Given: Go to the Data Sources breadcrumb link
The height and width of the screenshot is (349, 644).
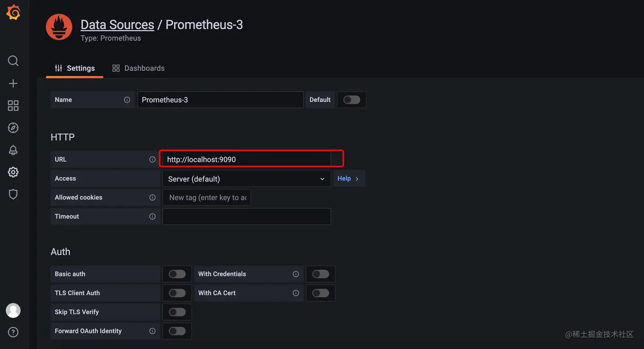Looking at the screenshot, I should [x=117, y=25].
